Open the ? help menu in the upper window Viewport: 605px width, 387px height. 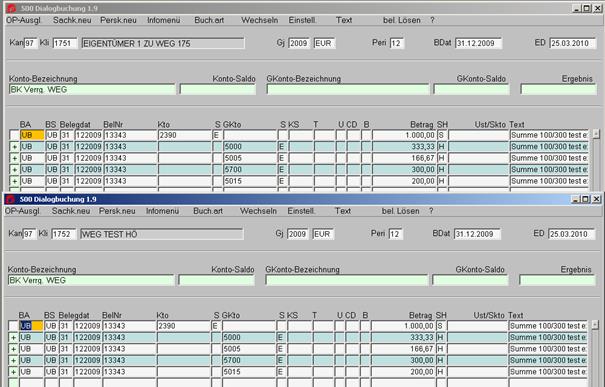tap(432, 20)
